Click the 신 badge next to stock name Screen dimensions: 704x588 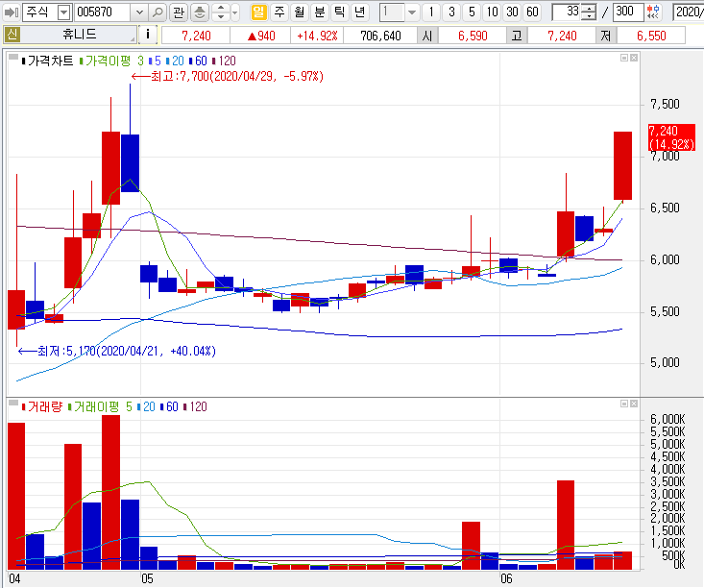click(x=12, y=35)
